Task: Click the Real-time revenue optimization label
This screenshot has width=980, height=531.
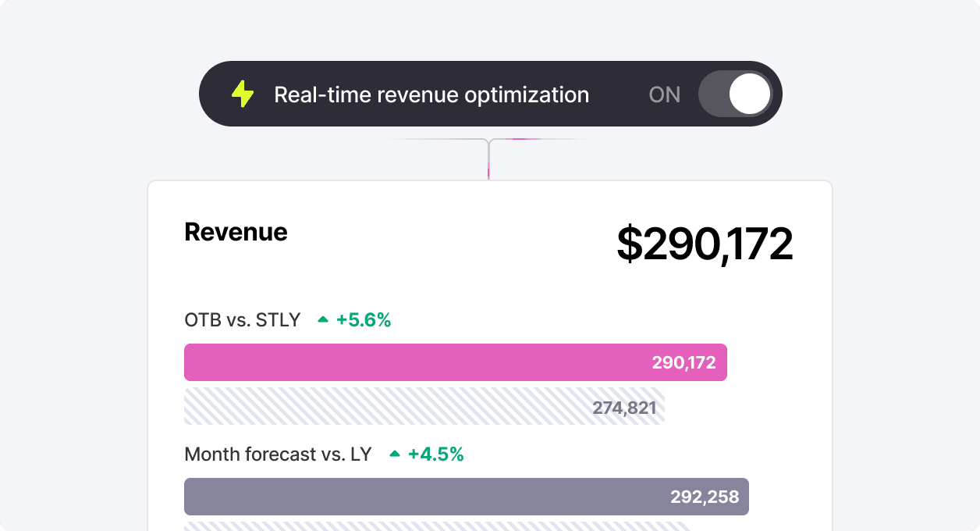Action: coord(431,94)
